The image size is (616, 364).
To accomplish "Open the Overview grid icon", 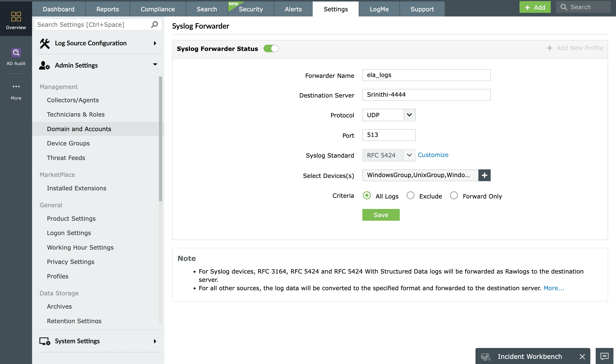I will [x=16, y=16].
